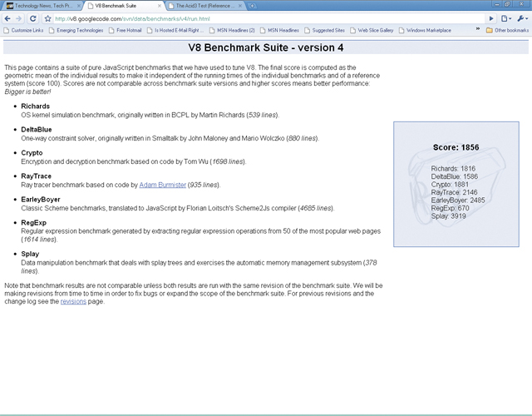Open the Free Hotmail bookmark

click(x=126, y=30)
